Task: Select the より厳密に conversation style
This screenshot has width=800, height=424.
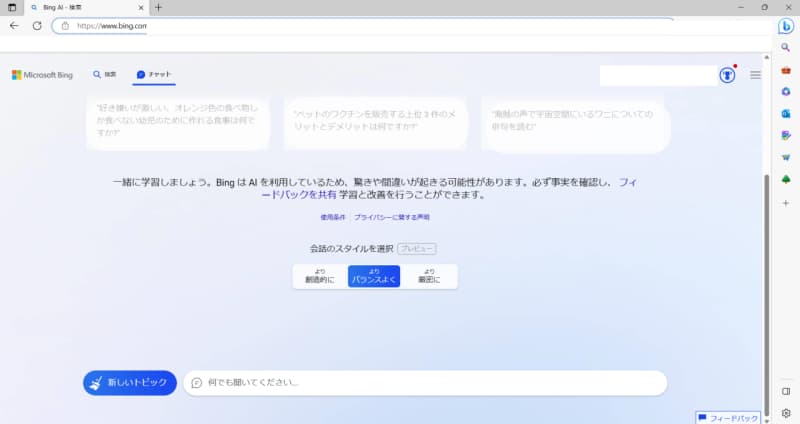Action: tap(429, 276)
